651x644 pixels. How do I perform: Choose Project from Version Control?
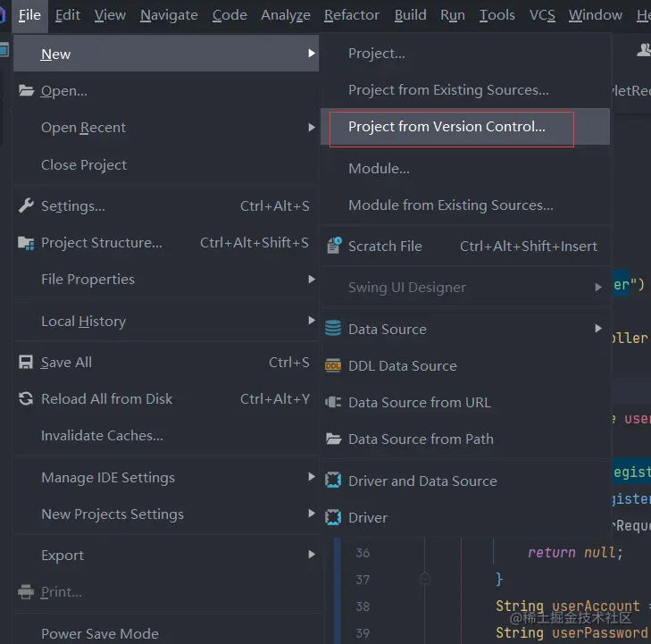(465, 127)
